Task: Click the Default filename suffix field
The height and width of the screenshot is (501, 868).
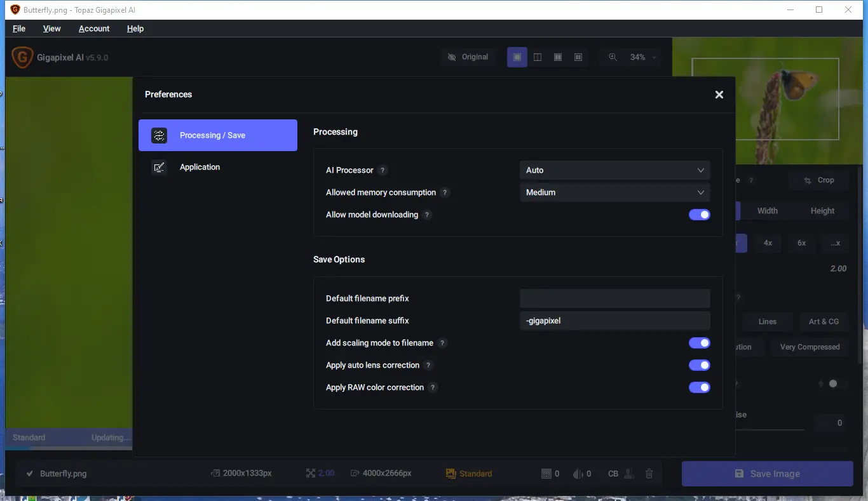Action: click(x=615, y=321)
